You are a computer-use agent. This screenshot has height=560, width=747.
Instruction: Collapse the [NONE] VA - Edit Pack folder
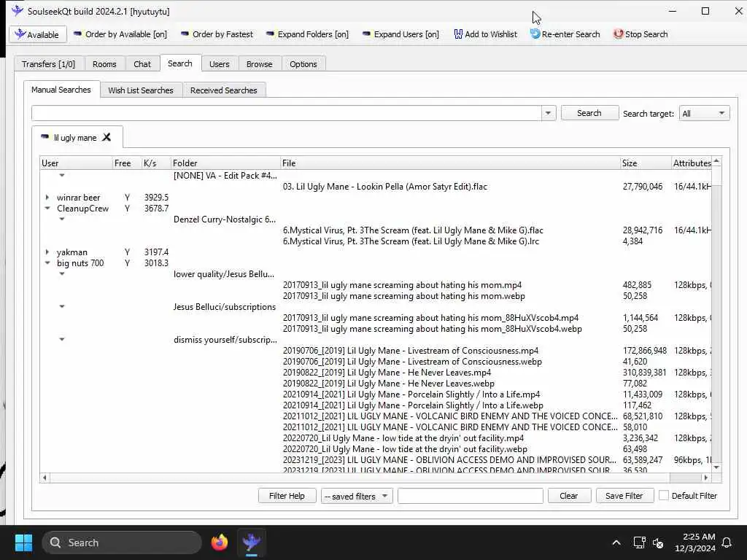[x=62, y=175]
